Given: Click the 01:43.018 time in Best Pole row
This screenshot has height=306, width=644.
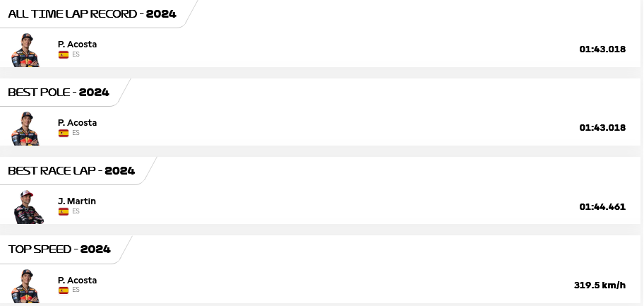Looking at the screenshot, I should point(602,127).
